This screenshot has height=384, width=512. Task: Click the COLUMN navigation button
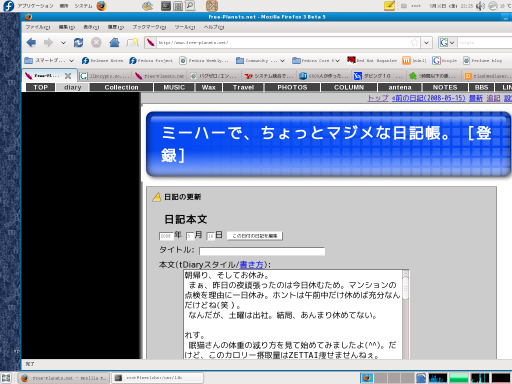click(349, 87)
